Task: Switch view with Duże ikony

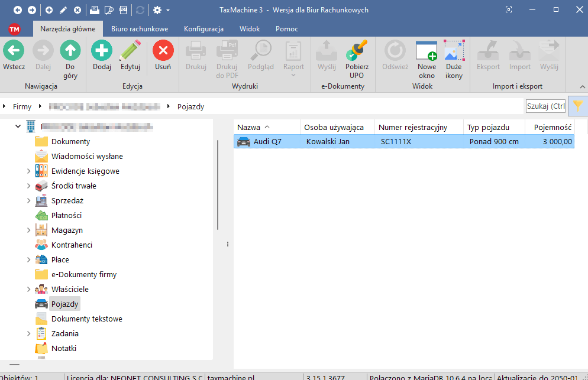Action: (454, 51)
